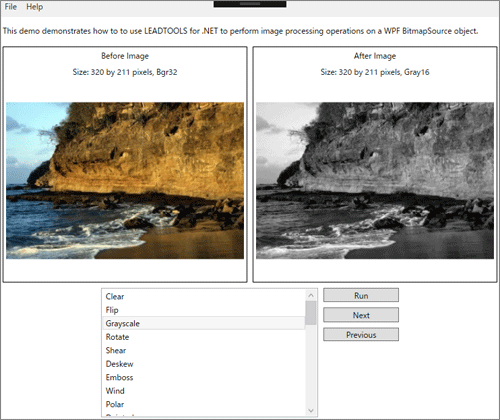500x420 pixels.
Task: Click the operations list scrollbar thumb
Action: [x=311, y=313]
